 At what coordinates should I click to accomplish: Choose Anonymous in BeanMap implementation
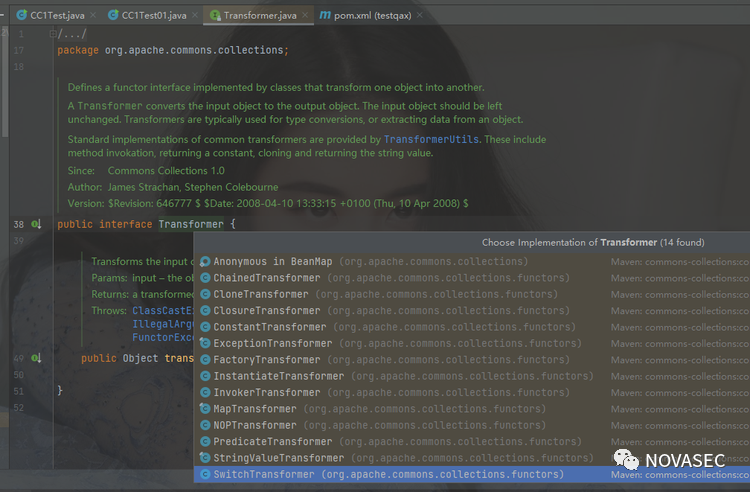472,262
